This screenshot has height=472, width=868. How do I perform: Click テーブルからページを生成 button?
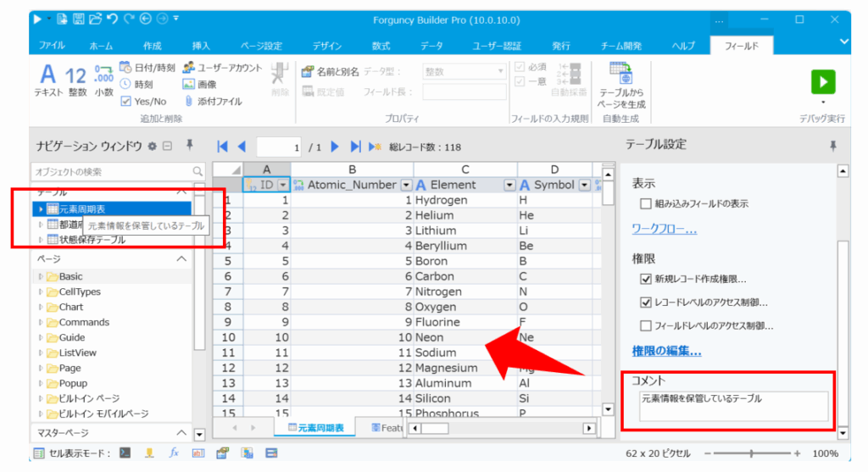(621, 86)
